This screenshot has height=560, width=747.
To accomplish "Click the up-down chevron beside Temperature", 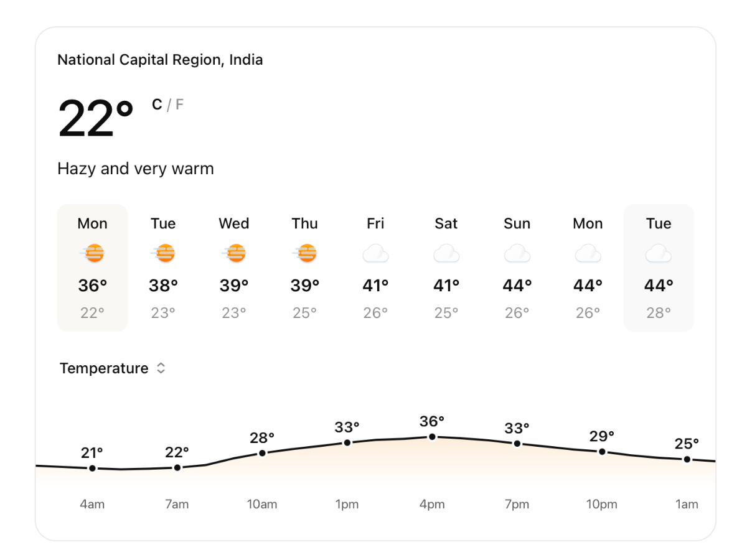I will tap(161, 368).
